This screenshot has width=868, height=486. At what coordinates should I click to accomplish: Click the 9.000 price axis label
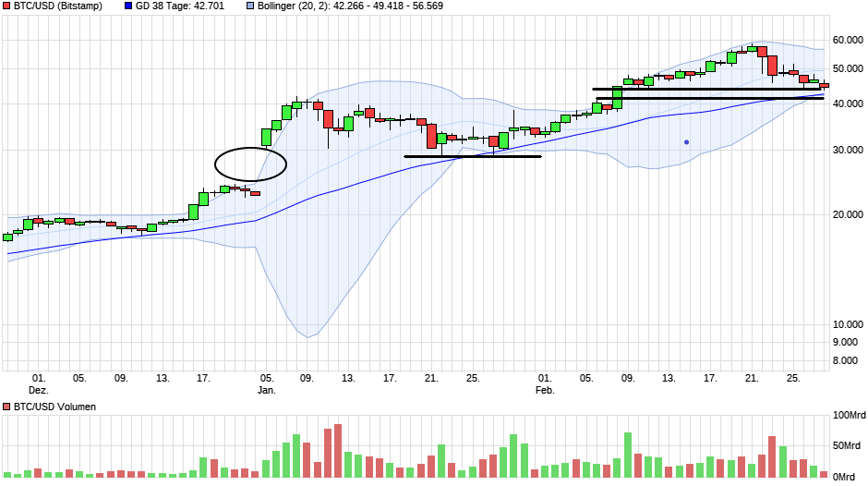[x=845, y=342]
